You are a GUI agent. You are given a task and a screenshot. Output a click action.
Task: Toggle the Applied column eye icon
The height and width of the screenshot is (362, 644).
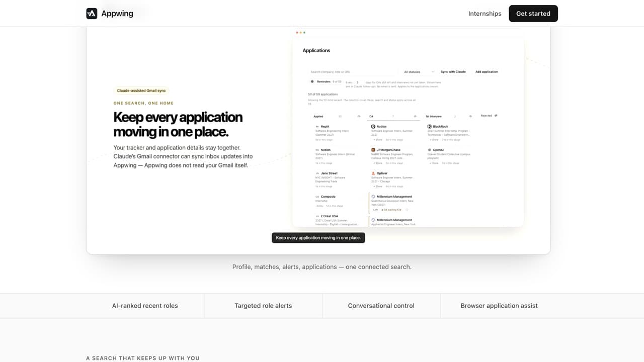coord(359,116)
